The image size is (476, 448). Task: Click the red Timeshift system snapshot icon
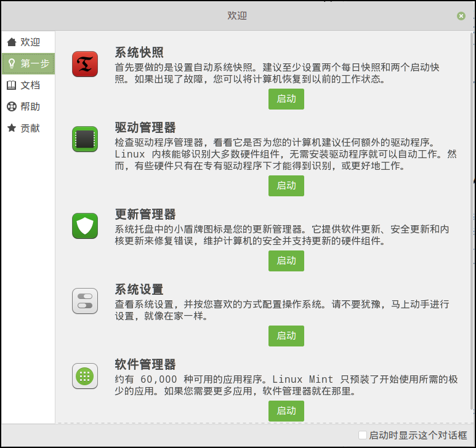(85, 64)
